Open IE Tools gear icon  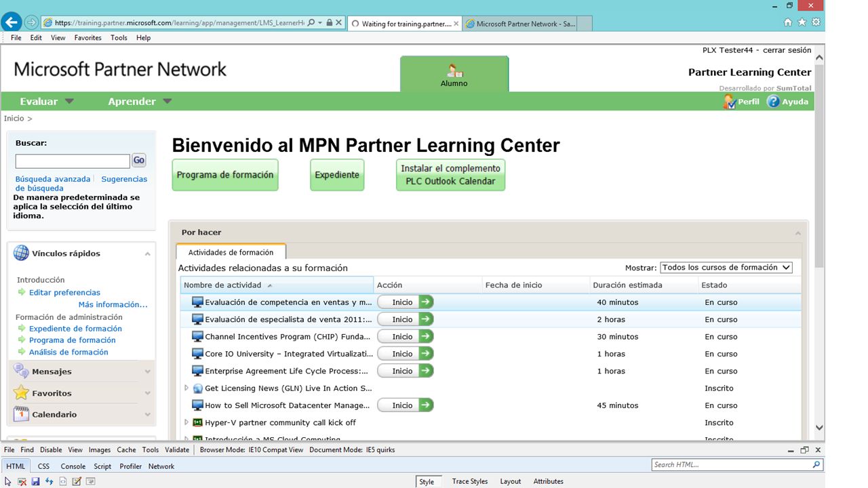coord(816,22)
